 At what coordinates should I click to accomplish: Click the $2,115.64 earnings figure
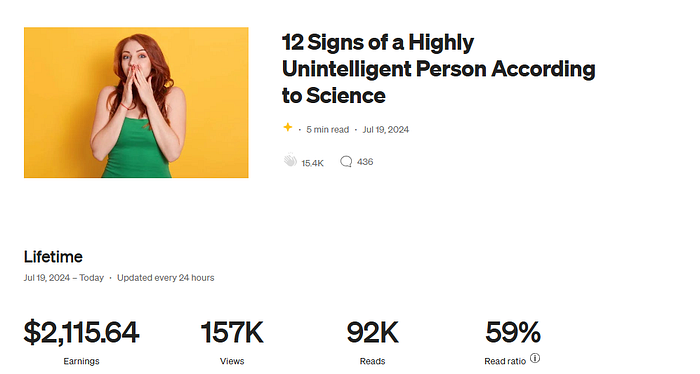[81, 332]
